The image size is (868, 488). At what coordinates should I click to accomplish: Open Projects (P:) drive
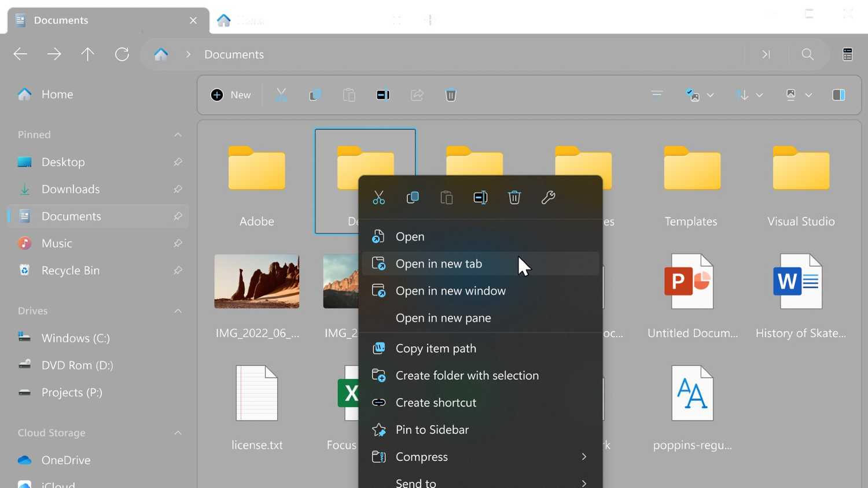coord(97,393)
